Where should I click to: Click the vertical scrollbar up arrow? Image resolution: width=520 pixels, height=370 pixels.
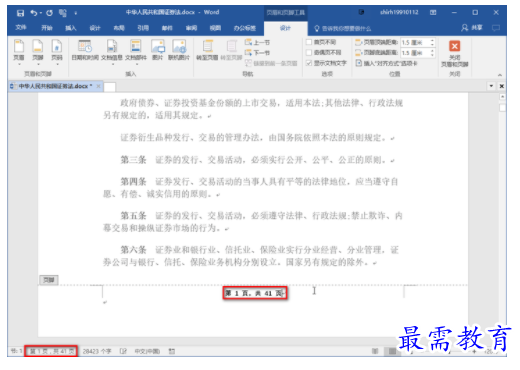[502, 97]
